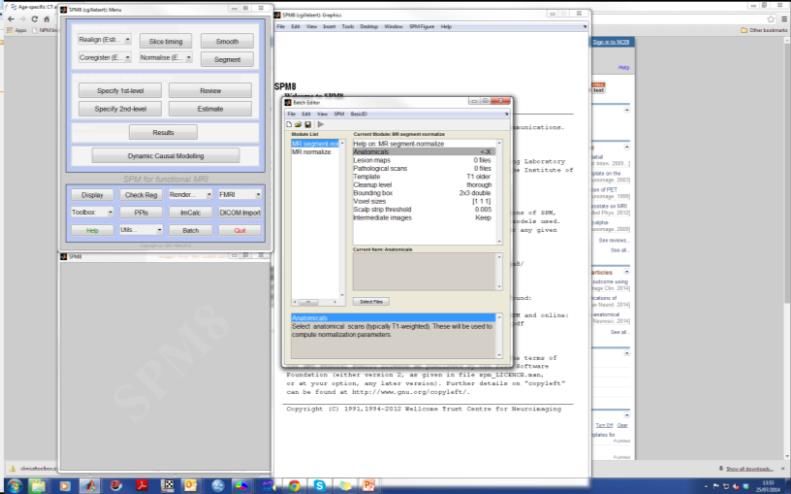This screenshot has height=494, width=791.
Task: Select the Lesion maps row
Action: tap(423, 160)
